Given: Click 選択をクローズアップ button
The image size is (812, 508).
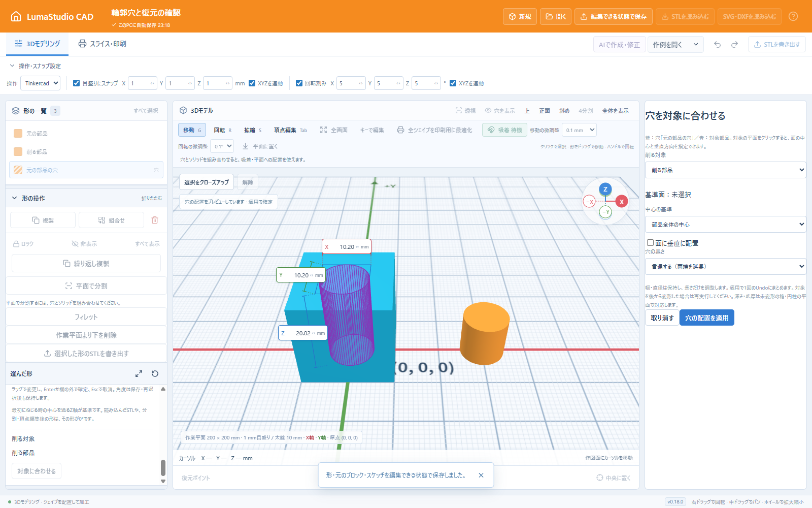Looking at the screenshot, I should click(207, 182).
